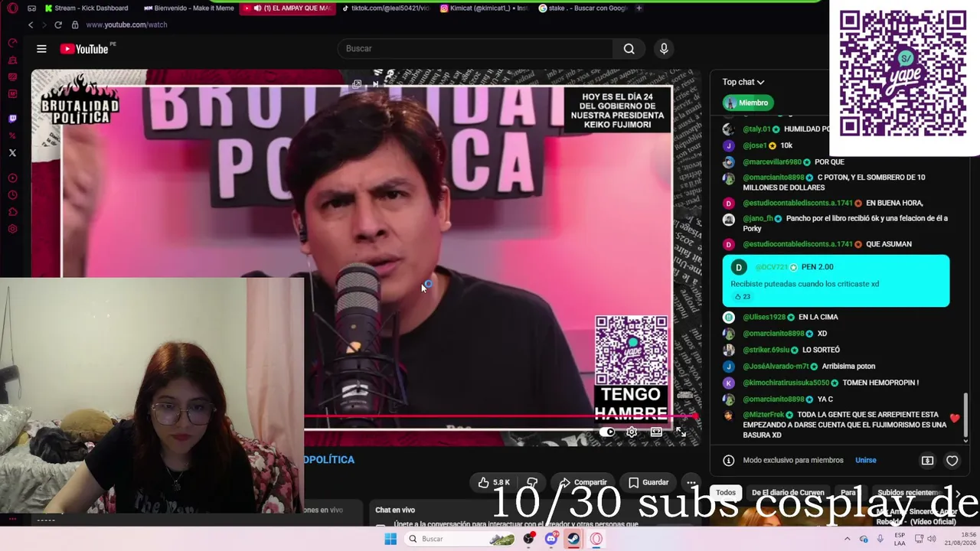Reload the page with the refresh icon

[57, 24]
